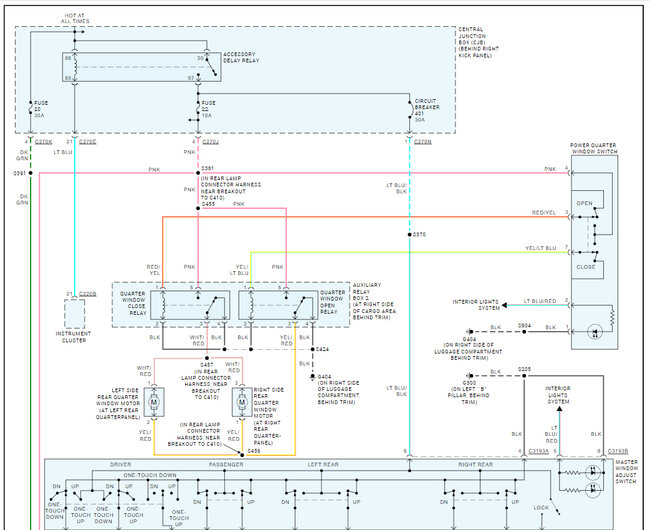Click the 'POWER QUARTER WINDOW SWITCH' title
The width and height of the screenshot is (650, 530).
(594, 148)
